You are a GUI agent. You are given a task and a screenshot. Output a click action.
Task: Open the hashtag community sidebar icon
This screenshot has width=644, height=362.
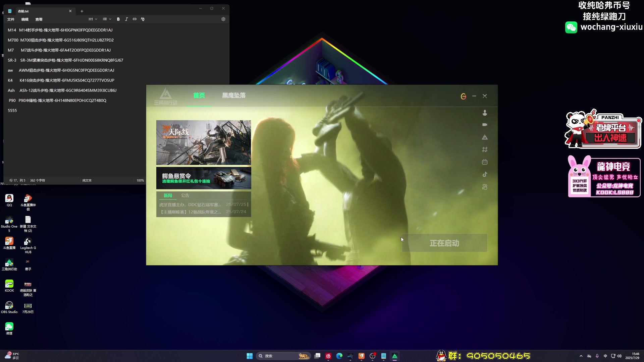[x=485, y=149]
